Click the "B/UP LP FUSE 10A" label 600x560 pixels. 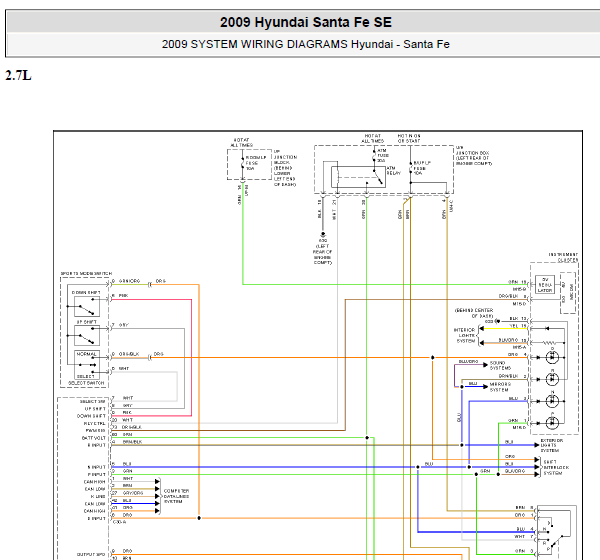pos(422,168)
